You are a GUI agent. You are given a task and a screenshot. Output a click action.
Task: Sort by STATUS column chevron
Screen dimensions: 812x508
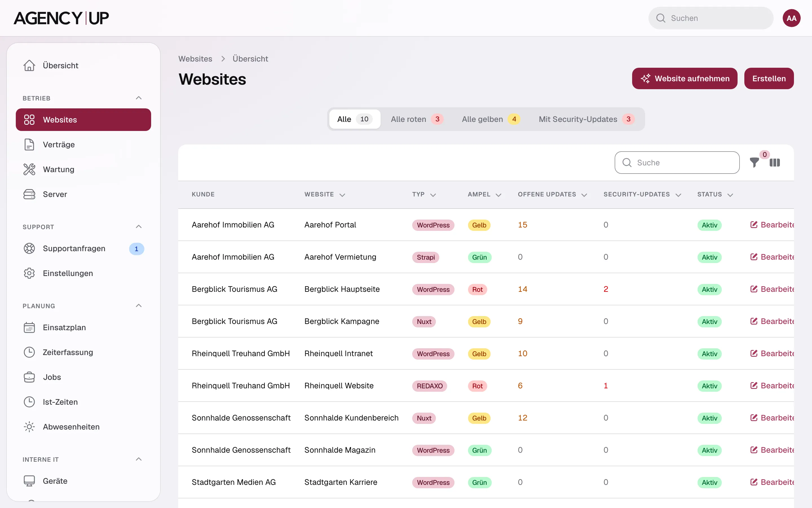coord(730,195)
